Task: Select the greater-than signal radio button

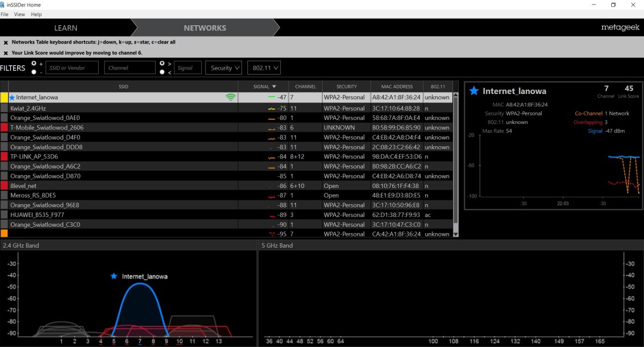Action: (162, 63)
